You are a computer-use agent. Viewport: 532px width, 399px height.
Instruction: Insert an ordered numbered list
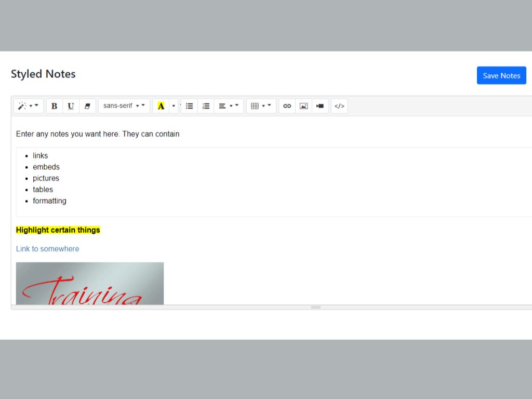click(x=206, y=106)
